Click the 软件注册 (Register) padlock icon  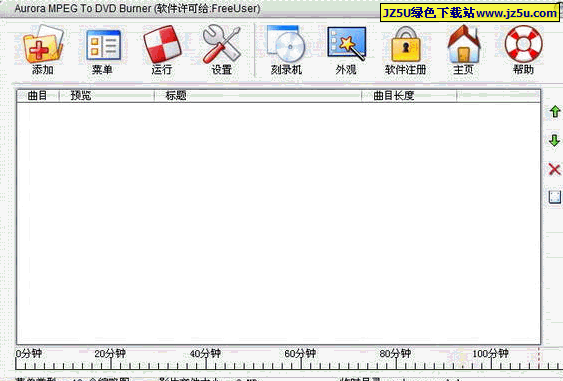pos(405,45)
